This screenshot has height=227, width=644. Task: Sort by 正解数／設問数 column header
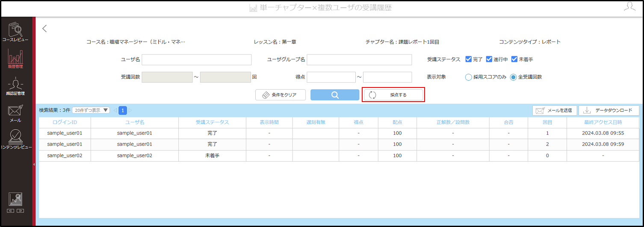point(453,122)
